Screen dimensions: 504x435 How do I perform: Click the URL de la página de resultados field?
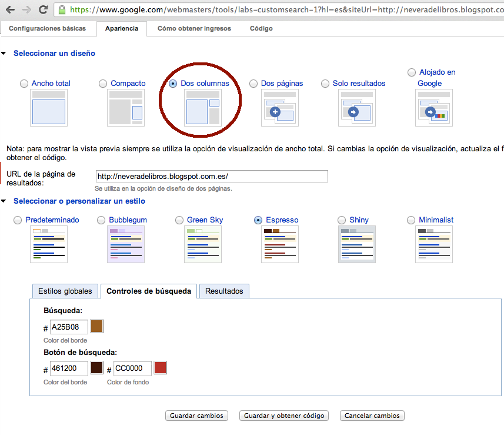coord(212,177)
